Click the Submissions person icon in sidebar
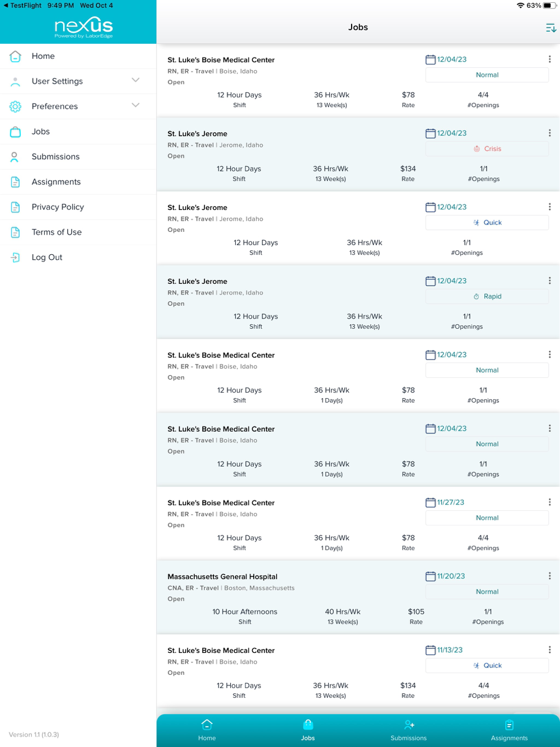This screenshot has width=560, height=747. (16, 157)
